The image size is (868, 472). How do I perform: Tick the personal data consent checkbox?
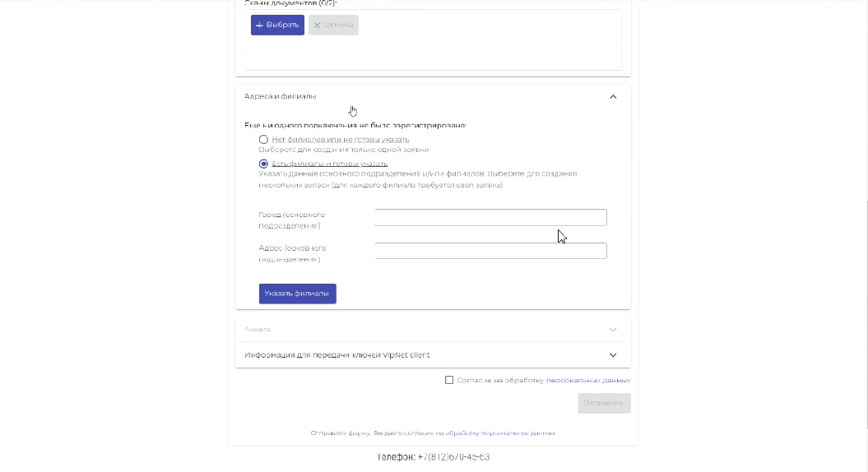(x=449, y=380)
